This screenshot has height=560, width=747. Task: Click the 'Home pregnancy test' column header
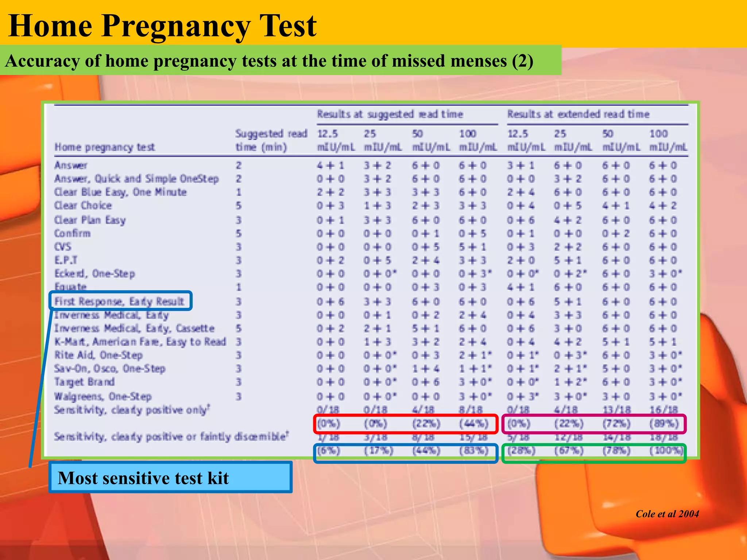105,147
